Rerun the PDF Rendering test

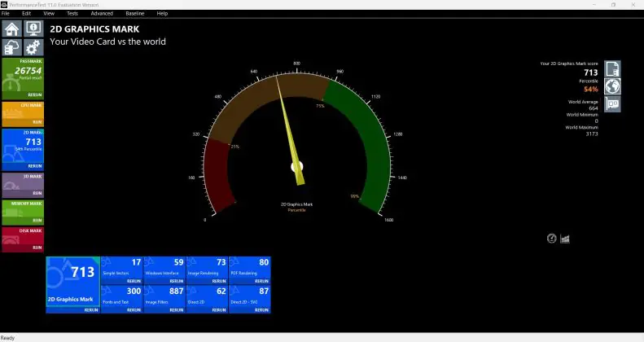(x=261, y=281)
